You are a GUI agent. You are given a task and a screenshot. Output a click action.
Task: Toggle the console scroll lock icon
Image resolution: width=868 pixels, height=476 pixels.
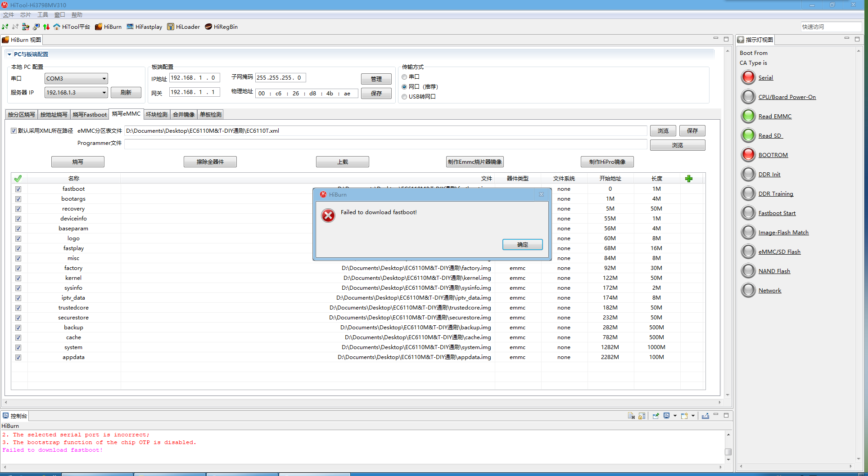[642, 416]
